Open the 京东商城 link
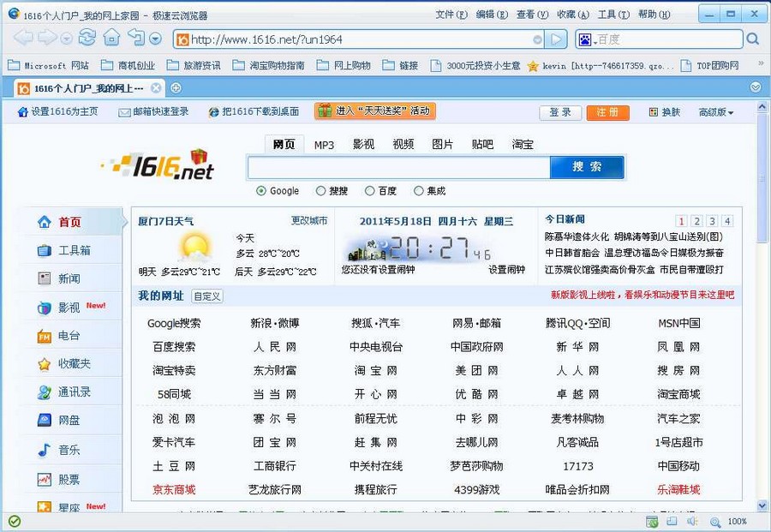Viewport: 771px width, 532px height. [174, 490]
